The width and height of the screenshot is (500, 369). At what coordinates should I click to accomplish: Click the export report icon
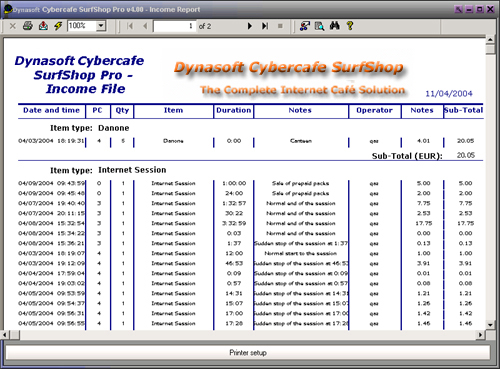[x=43, y=26]
